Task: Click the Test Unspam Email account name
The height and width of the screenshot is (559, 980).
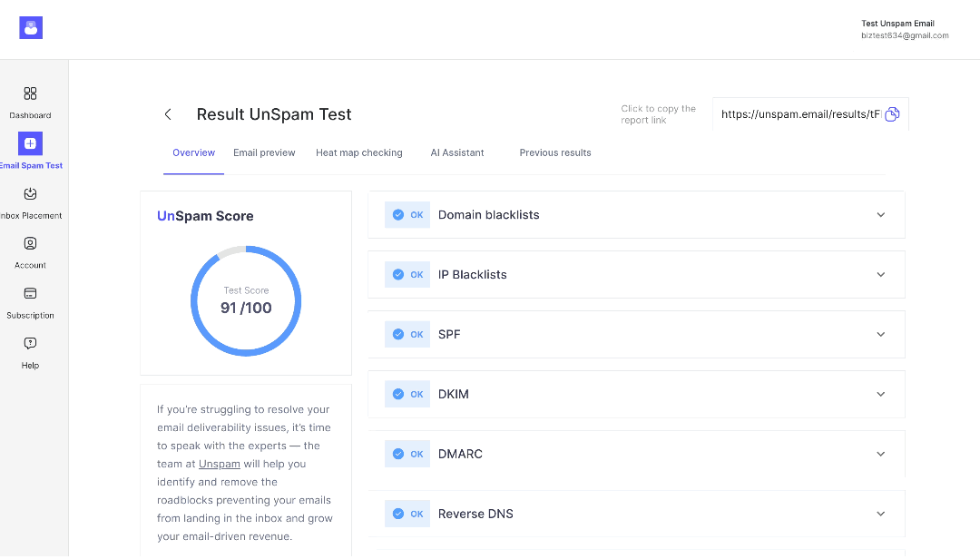Action: pyautogui.click(x=897, y=23)
